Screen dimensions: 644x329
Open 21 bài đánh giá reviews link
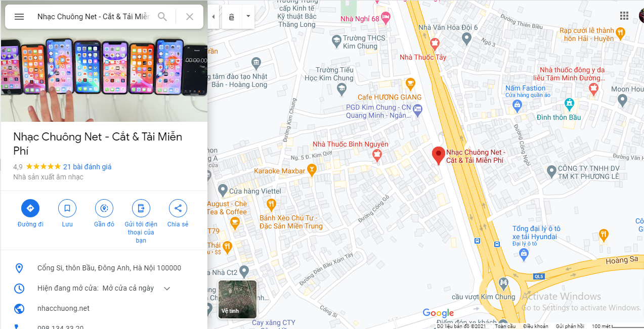click(87, 167)
